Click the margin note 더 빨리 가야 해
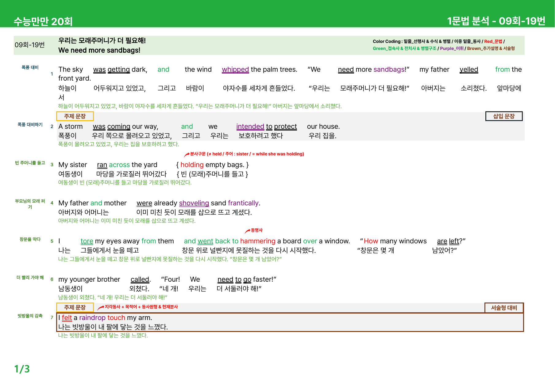This screenshot has height=392, width=555. (30, 278)
